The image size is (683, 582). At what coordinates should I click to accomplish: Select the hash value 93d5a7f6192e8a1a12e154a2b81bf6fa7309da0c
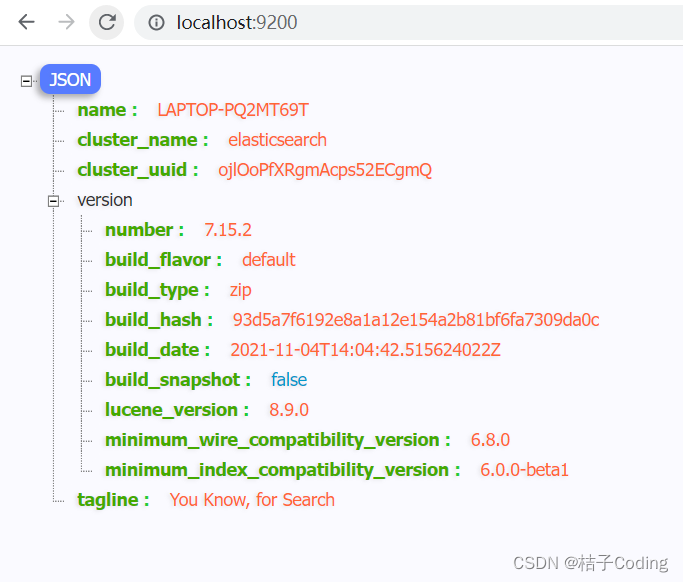pyautogui.click(x=416, y=320)
